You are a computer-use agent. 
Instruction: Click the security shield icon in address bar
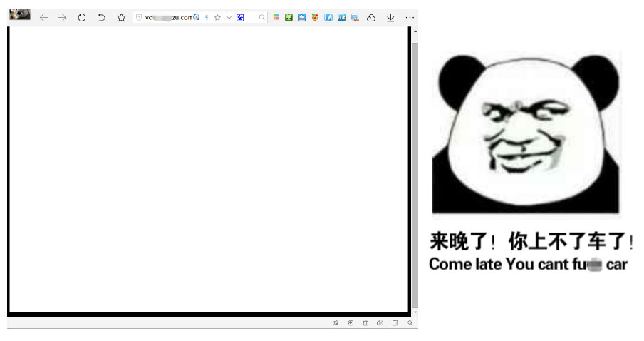139,17
